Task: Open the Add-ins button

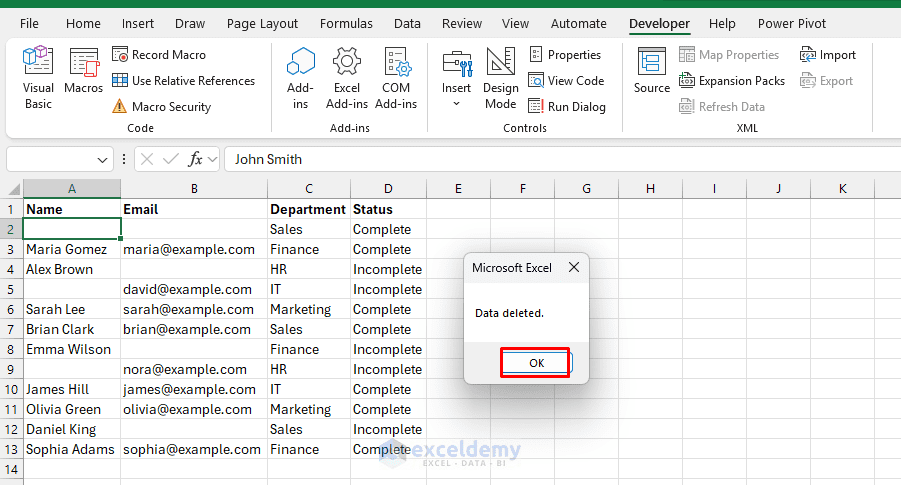Action: (301, 78)
